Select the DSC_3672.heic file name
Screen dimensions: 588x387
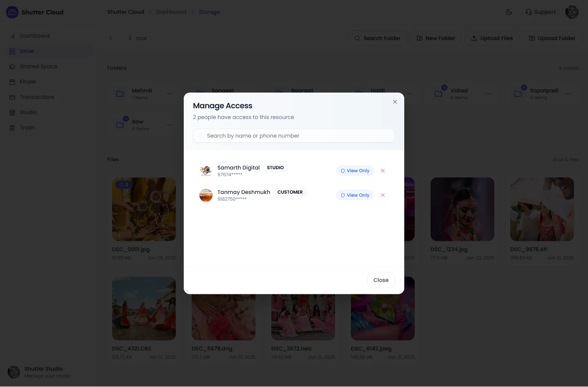(292, 349)
